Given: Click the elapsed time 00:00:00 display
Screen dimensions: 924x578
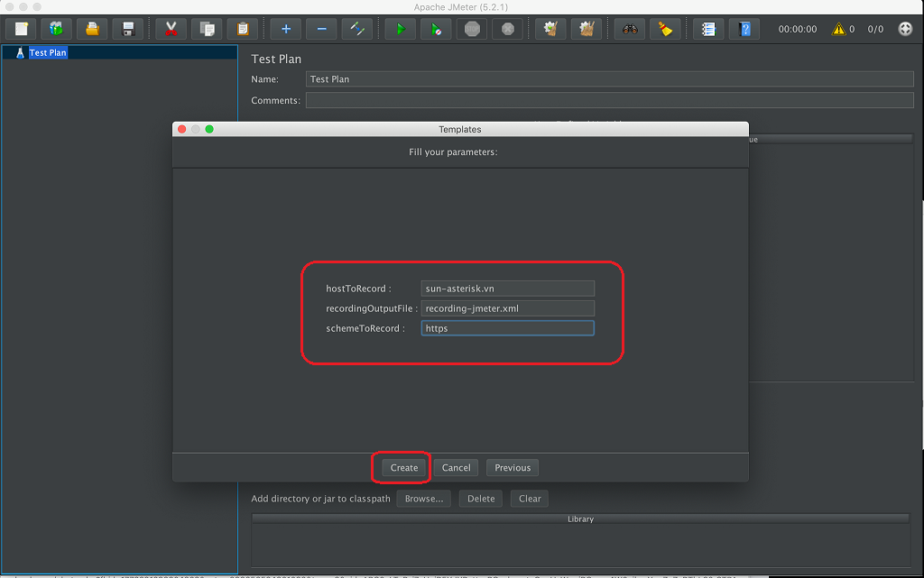Looking at the screenshot, I should pyautogui.click(x=798, y=29).
